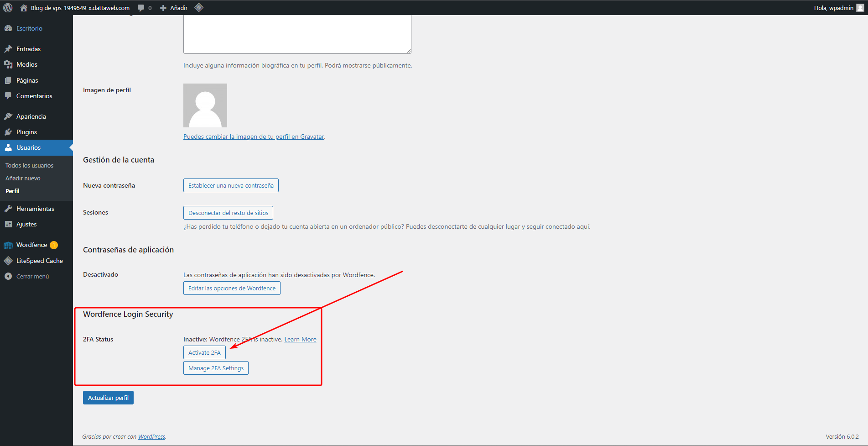Click the Páginas pages icon

point(8,80)
